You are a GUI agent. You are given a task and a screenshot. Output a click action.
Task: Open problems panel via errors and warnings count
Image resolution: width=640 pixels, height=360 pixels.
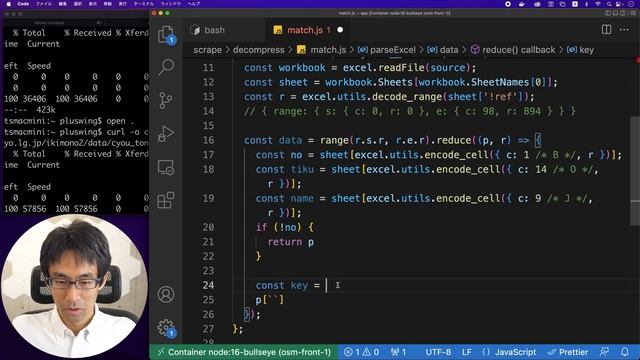(361, 352)
